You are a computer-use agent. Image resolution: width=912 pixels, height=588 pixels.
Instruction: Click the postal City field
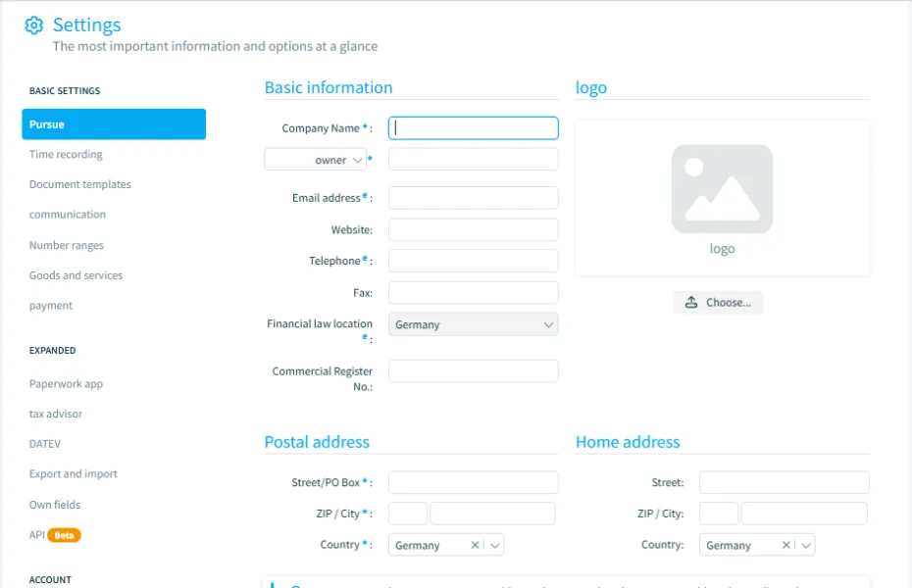click(492, 514)
